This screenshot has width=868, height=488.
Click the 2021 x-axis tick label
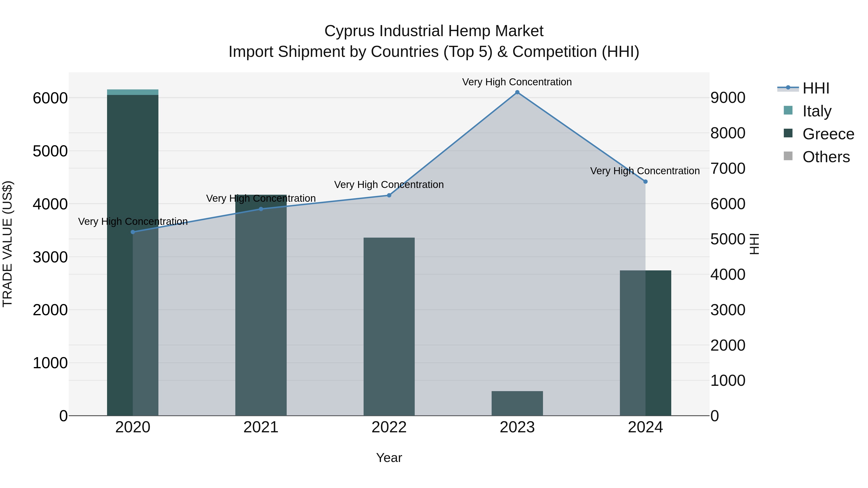pyautogui.click(x=261, y=427)
